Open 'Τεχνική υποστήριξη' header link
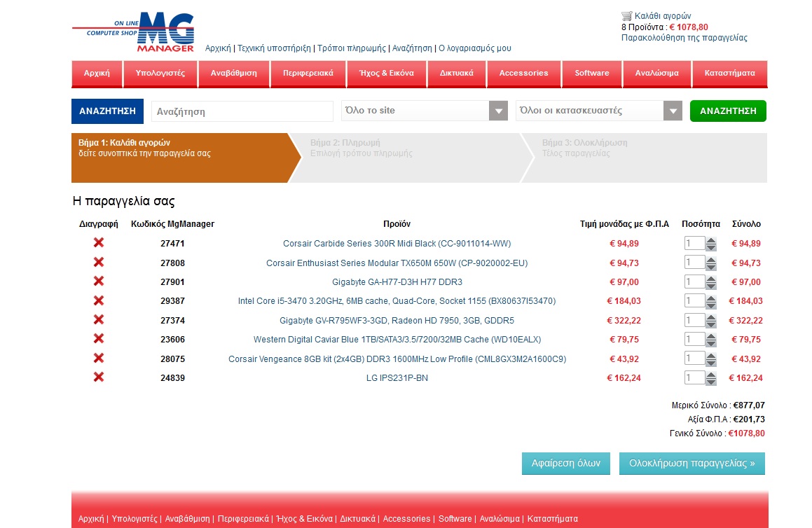 [274, 48]
